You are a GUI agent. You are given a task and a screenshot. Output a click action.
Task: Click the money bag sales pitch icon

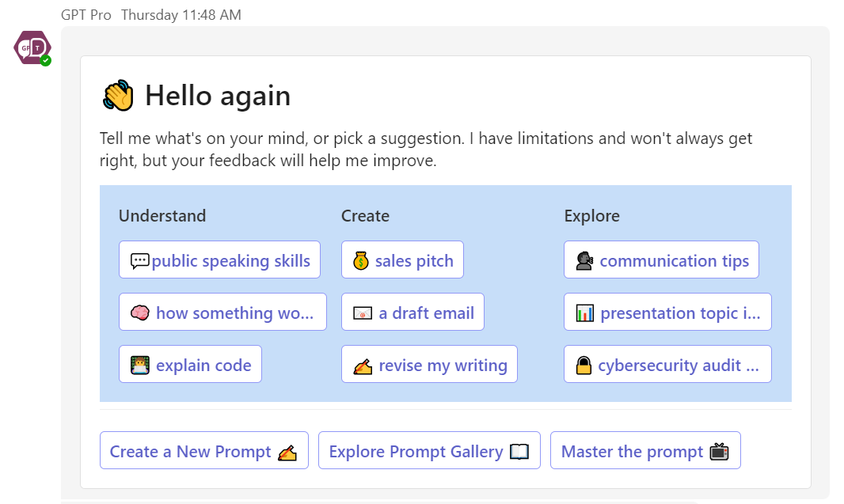[x=361, y=261]
